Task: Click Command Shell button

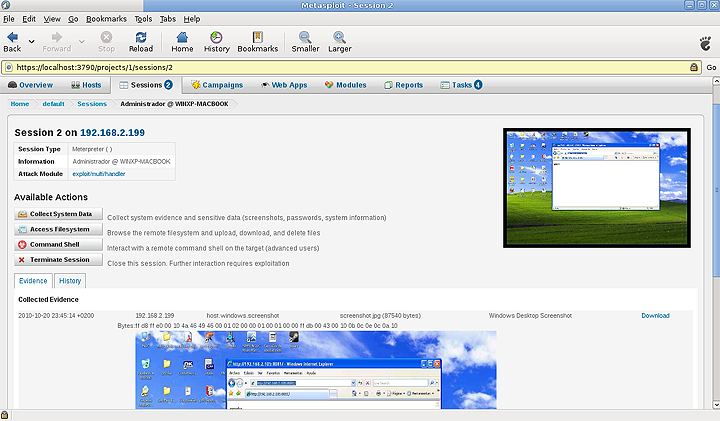Action: pos(58,244)
